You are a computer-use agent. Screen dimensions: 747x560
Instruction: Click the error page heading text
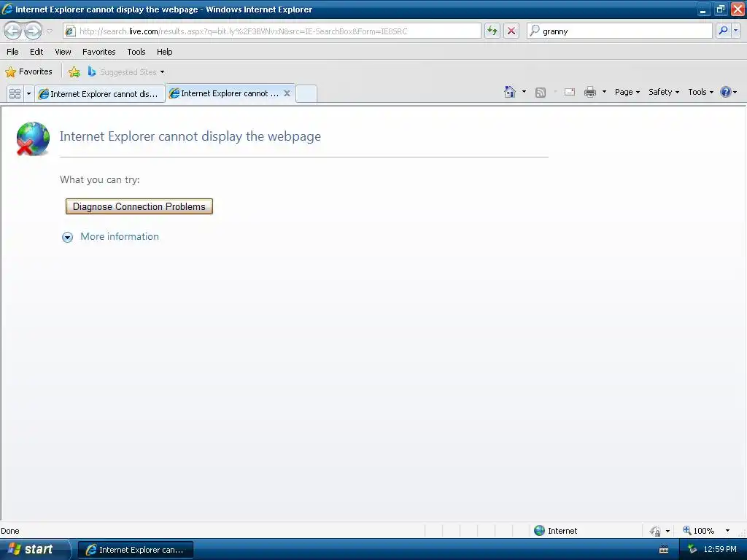pos(190,136)
